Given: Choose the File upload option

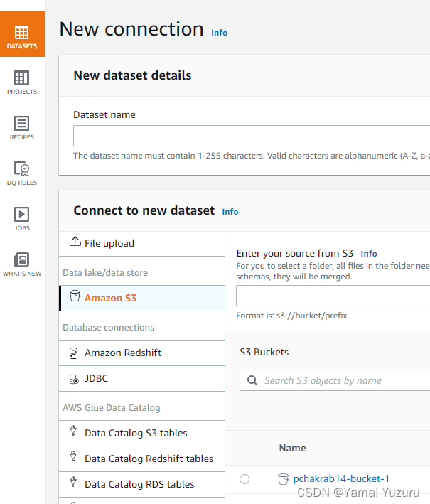Looking at the screenshot, I should (x=142, y=244).
